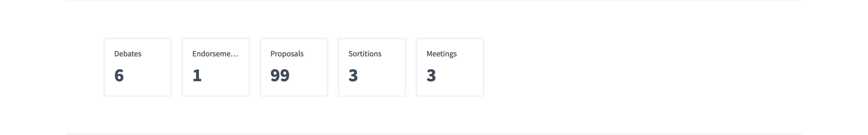Click the number 3 under Meetings

[431, 75]
